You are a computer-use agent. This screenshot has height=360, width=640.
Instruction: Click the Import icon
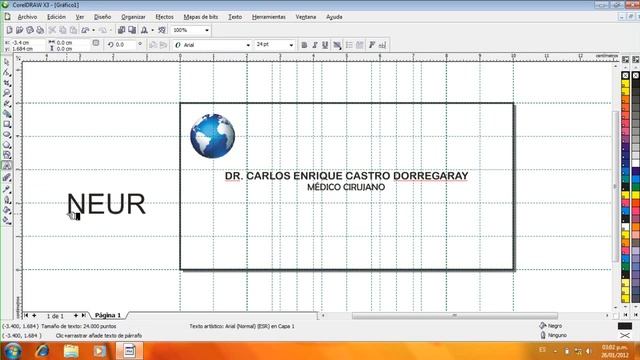[x=122, y=30]
